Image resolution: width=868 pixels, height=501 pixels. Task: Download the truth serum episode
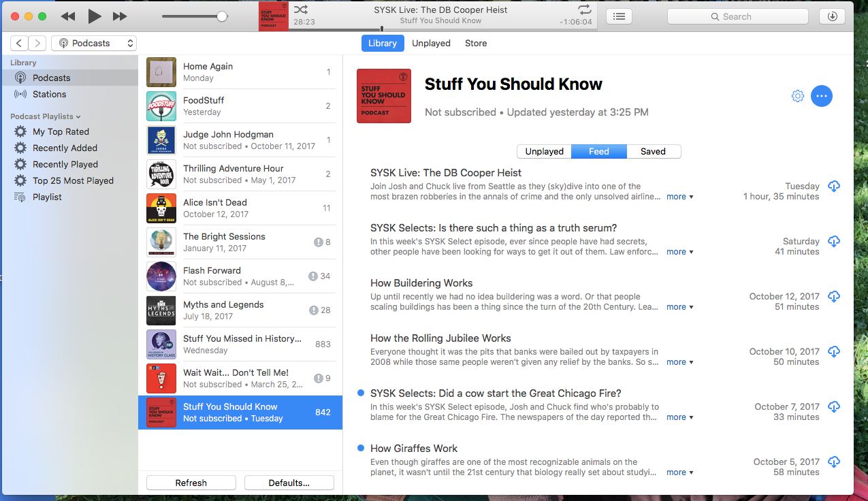(x=834, y=241)
